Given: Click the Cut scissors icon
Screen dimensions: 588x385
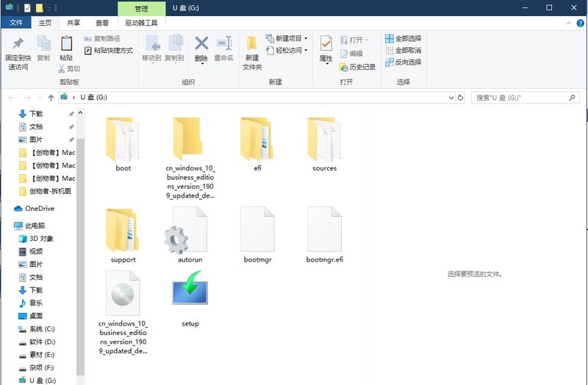Looking at the screenshot, I should click(62, 68).
